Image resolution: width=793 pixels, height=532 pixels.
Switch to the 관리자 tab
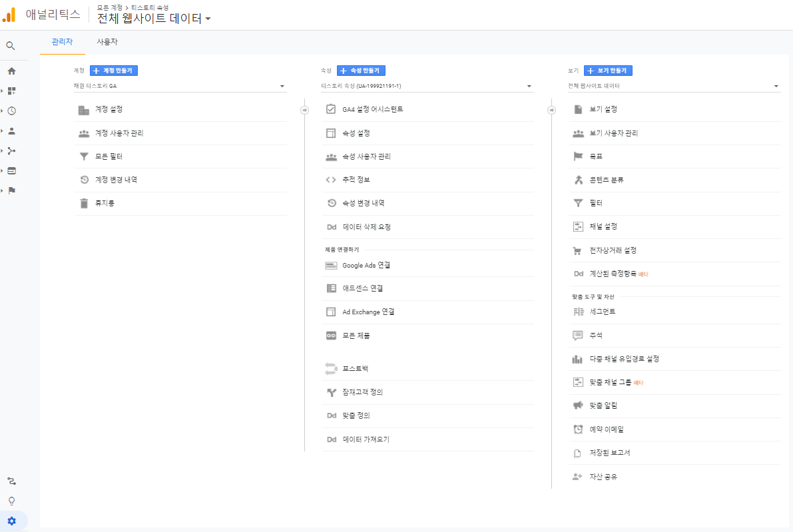pyautogui.click(x=62, y=42)
